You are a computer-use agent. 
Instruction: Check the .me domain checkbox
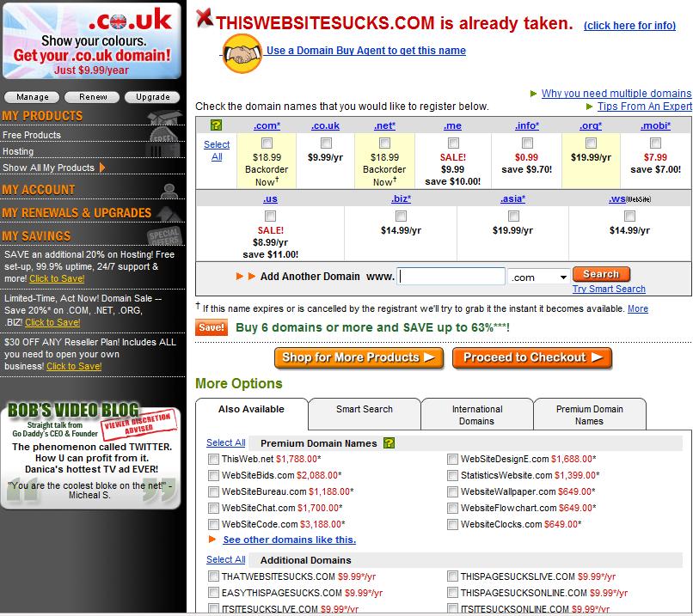pyautogui.click(x=453, y=143)
